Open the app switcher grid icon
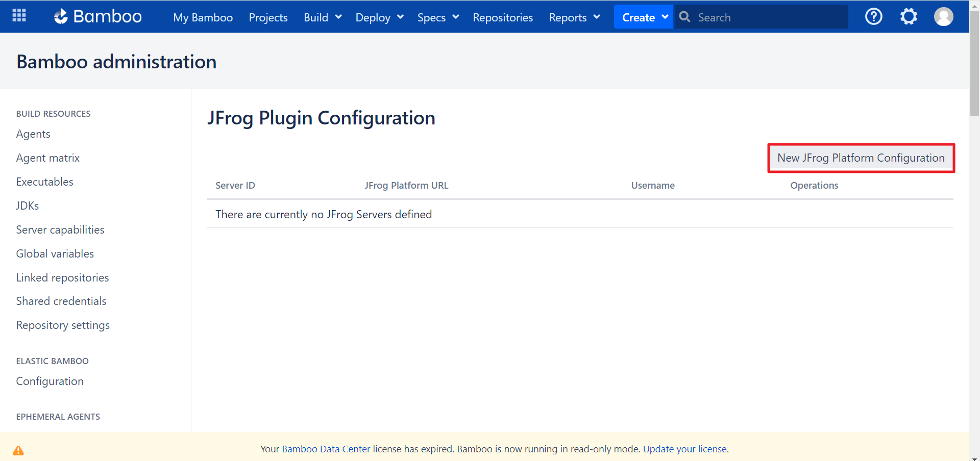Image resolution: width=980 pixels, height=461 pixels. coord(19,16)
